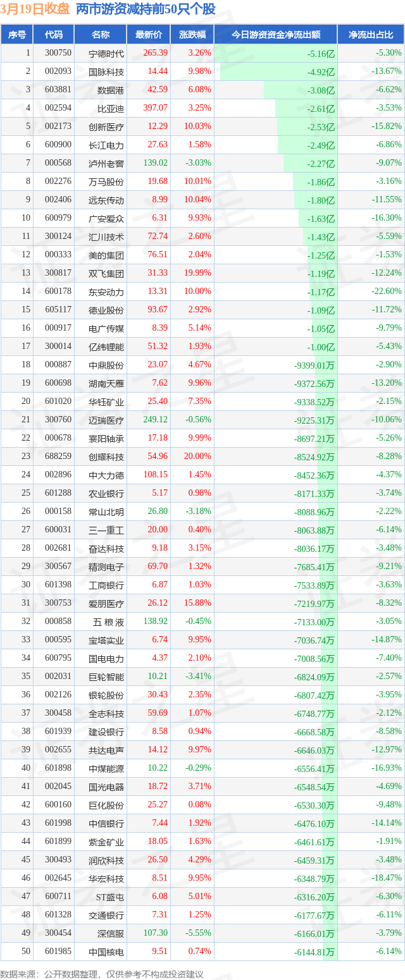
Task: Click the title 两市游资减持前50只个股
Action: click(146, 9)
